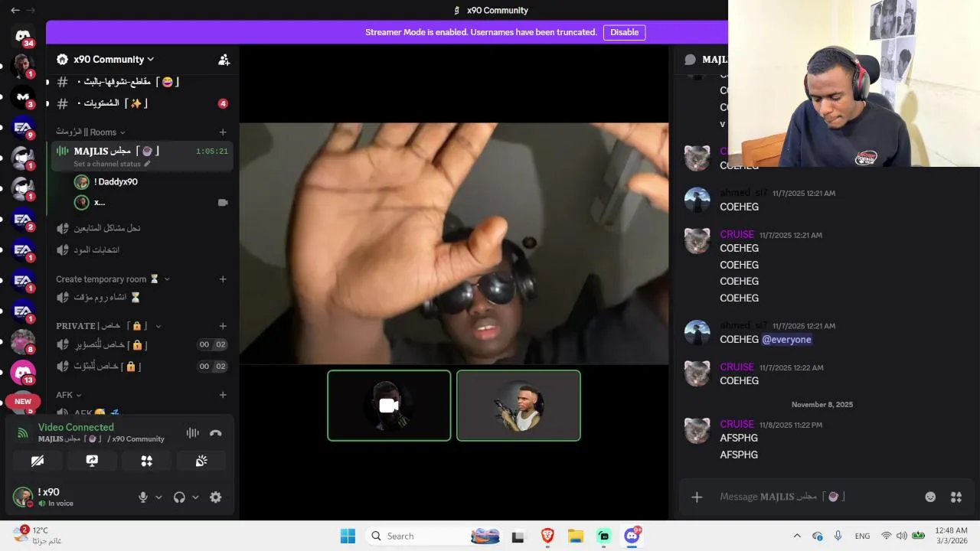980x551 pixels.
Task: Join the انتخابات المود voice channel
Action: (x=142, y=249)
